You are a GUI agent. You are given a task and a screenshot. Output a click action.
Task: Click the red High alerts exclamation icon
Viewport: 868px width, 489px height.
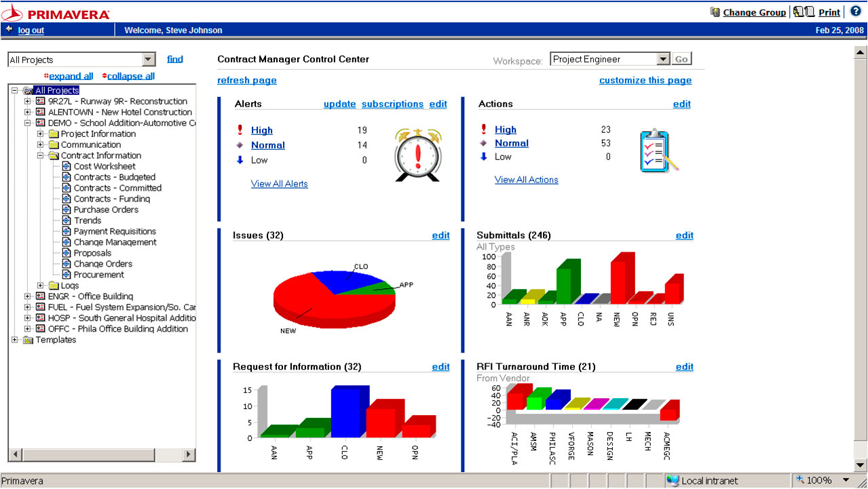click(x=240, y=130)
